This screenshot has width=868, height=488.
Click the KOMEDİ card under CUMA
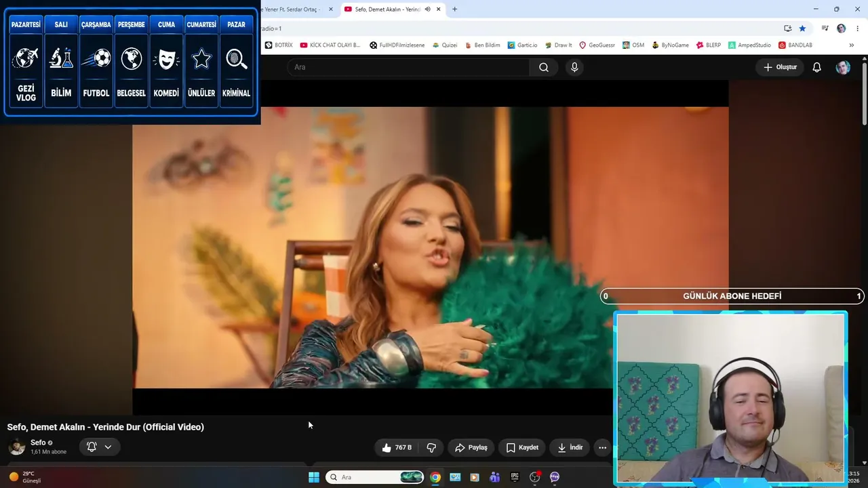point(166,70)
